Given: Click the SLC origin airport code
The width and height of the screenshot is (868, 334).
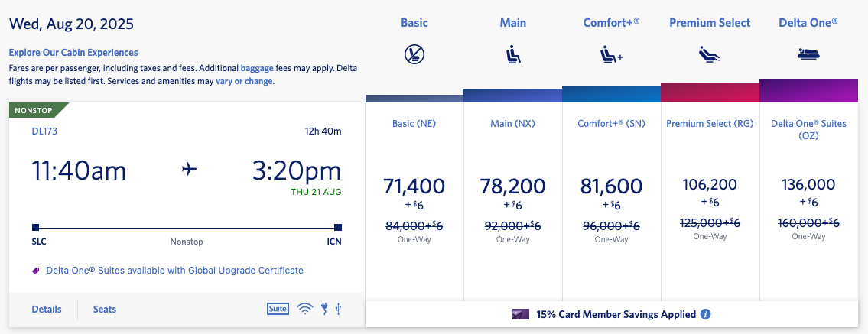Looking at the screenshot, I should [x=40, y=242].
